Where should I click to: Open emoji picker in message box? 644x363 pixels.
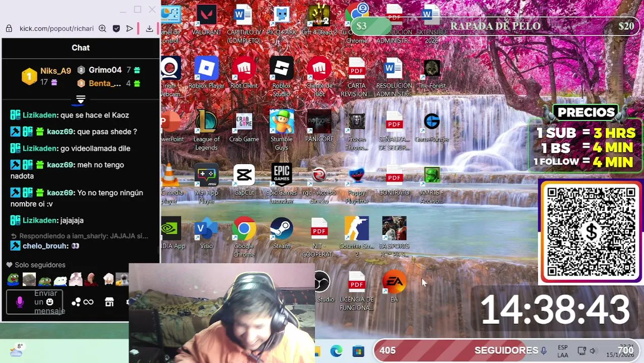tap(49, 302)
